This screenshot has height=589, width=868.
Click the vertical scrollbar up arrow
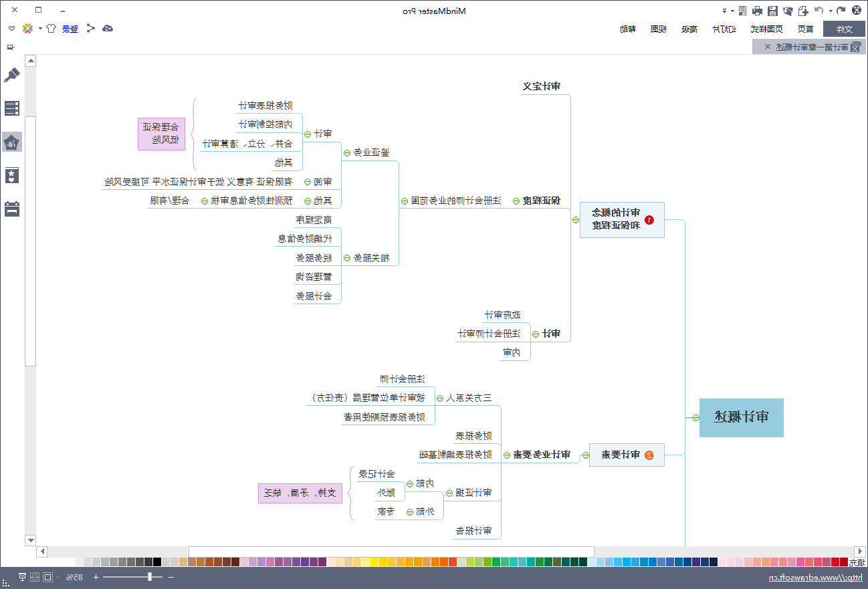30,60
